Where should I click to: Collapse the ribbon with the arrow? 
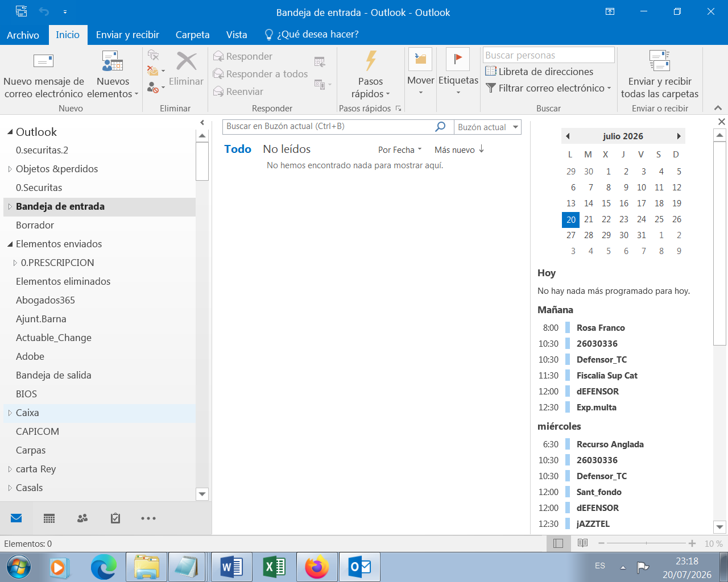pos(718,108)
